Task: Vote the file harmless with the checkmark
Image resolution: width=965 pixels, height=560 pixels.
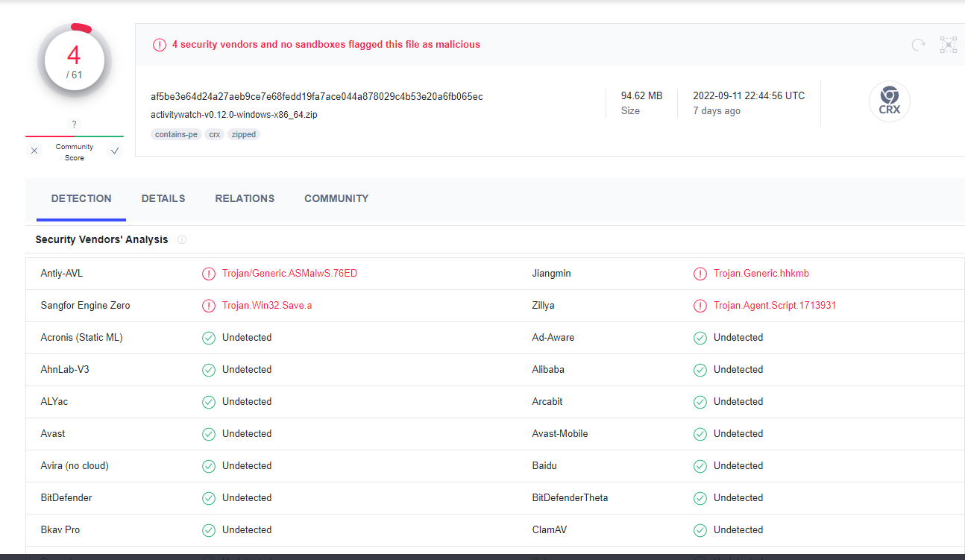Action: pyautogui.click(x=114, y=150)
